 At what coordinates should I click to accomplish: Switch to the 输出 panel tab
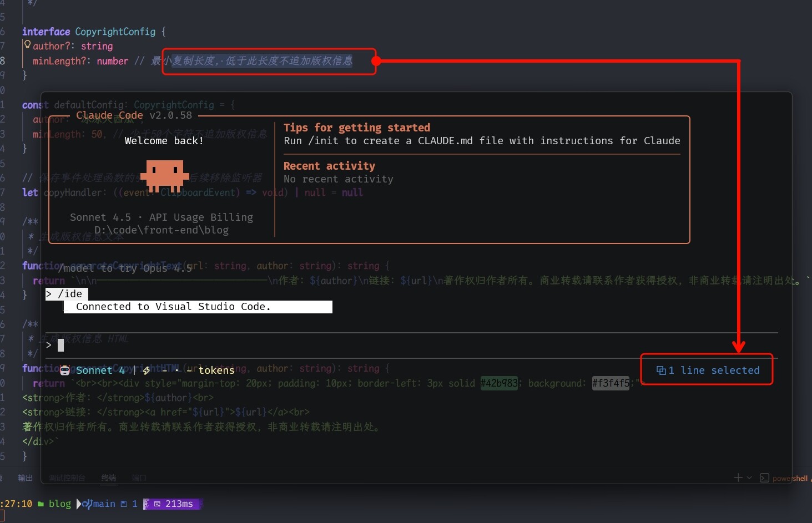(25, 478)
